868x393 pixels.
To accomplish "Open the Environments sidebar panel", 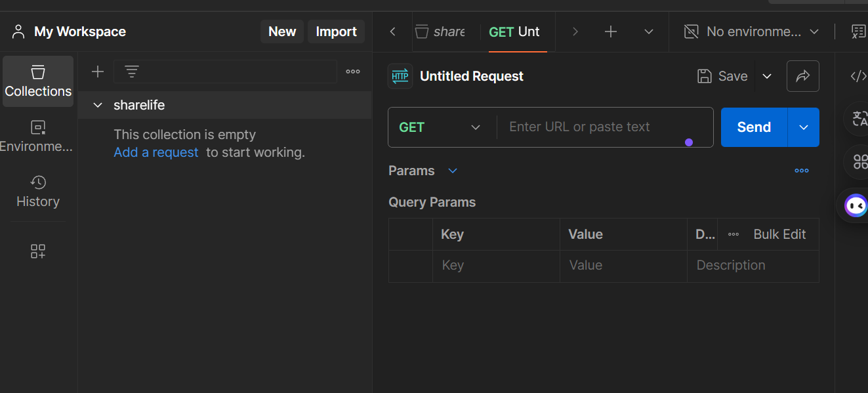I will click(38, 136).
